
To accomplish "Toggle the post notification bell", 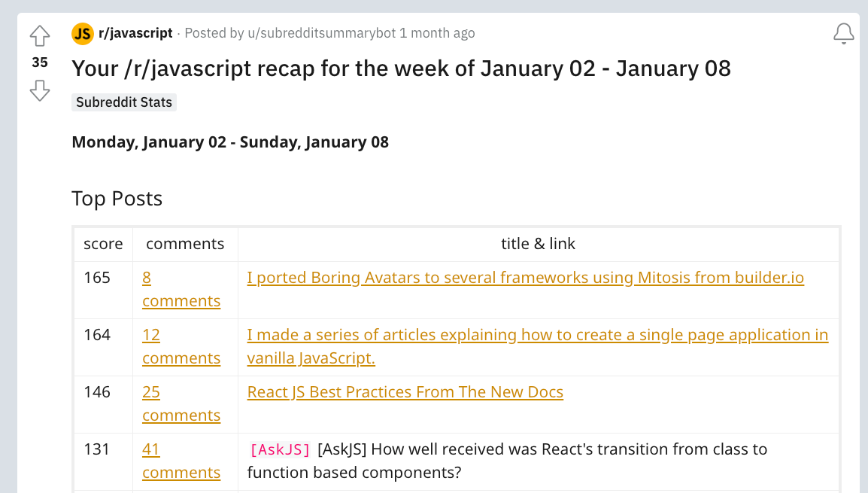I will tap(843, 34).
